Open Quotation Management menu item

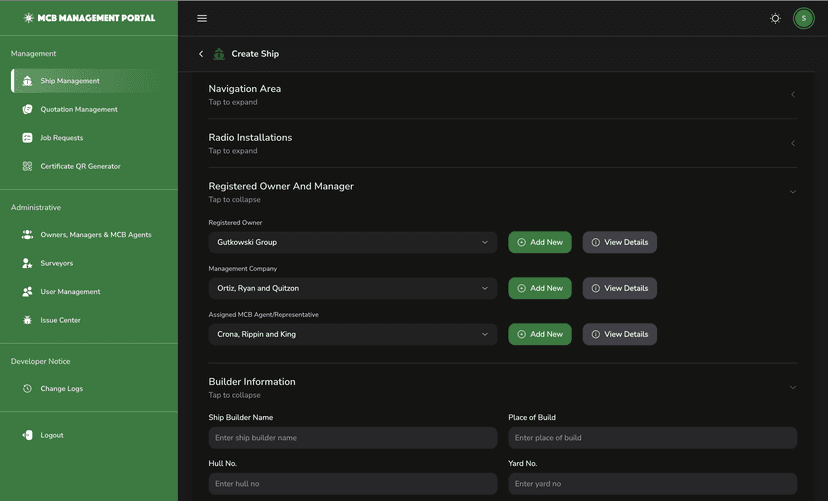[x=85, y=109]
